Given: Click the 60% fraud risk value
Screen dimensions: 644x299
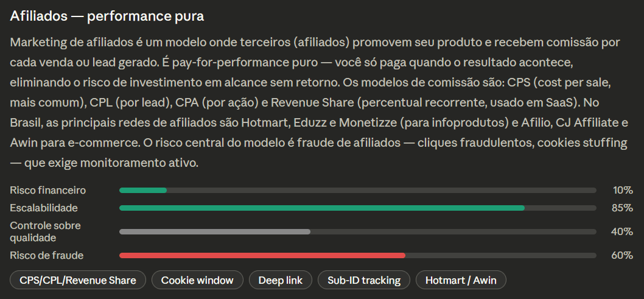Looking at the screenshot, I should click(622, 256).
